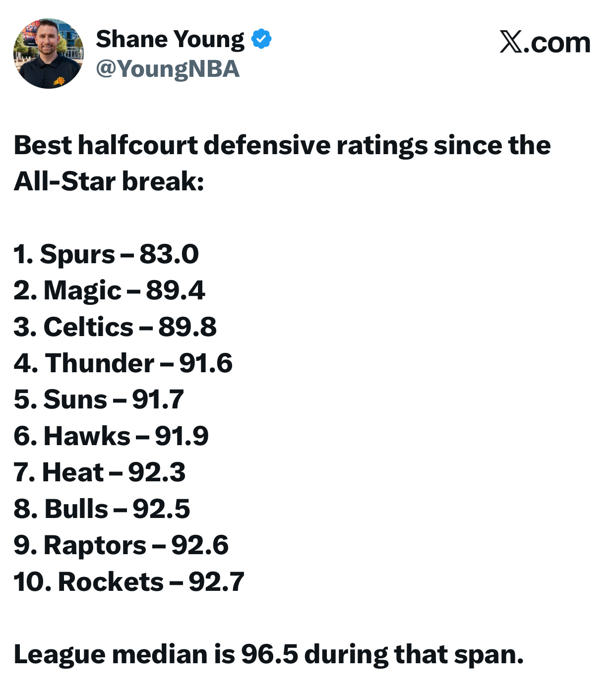This screenshot has height=689, width=616.
Task: Click the Heat – 92.3 line
Action: coord(99,472)
